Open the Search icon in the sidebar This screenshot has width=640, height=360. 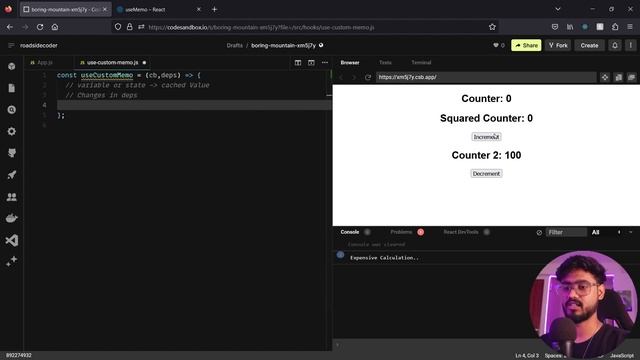click(x=11, y=110)
